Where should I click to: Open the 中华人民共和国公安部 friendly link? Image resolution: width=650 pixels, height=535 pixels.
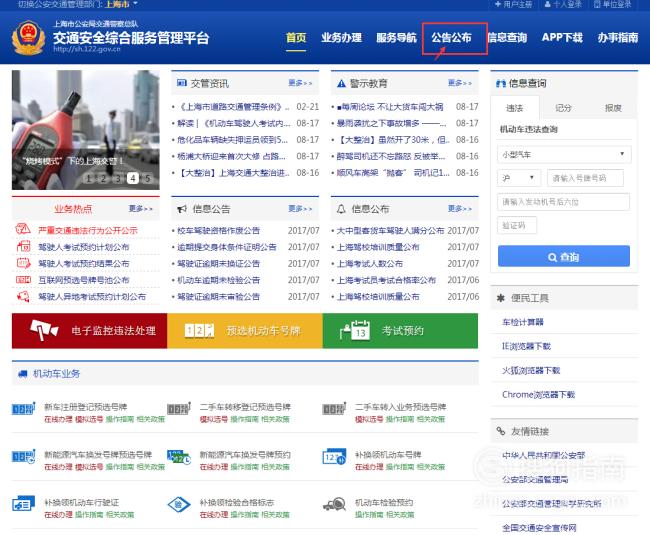(543, 455)
